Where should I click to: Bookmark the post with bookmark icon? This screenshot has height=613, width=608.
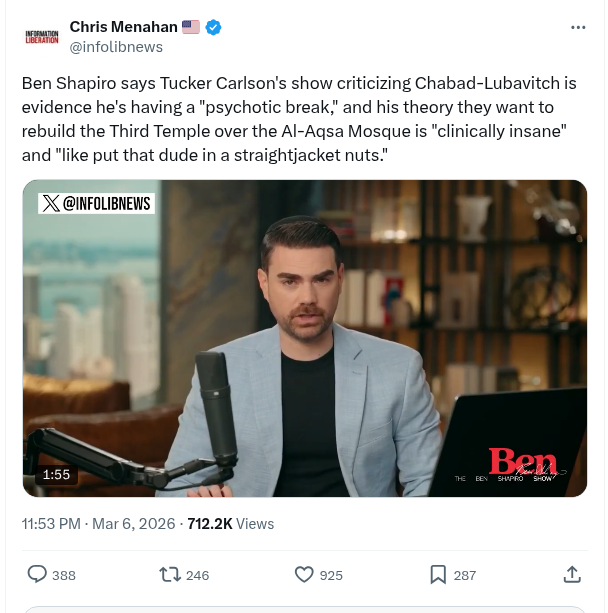[438, 575]
